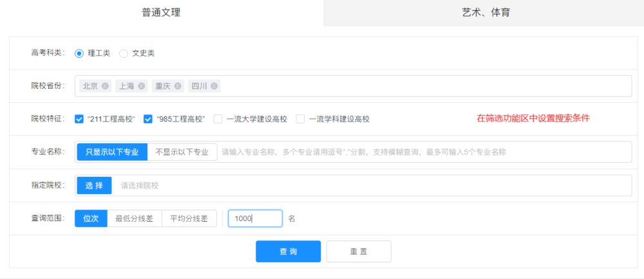Remove the 重庆 province tag
This screenshot has width=644, height=279.
pyautogui.click(x=178, y=86)
